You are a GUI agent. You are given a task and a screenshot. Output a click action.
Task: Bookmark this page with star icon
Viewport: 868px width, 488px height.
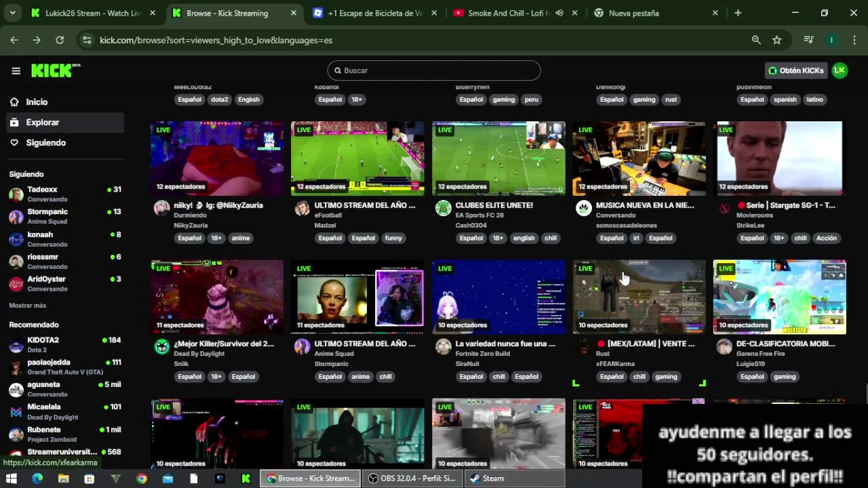pyautogui.click(x=777, y=40)
